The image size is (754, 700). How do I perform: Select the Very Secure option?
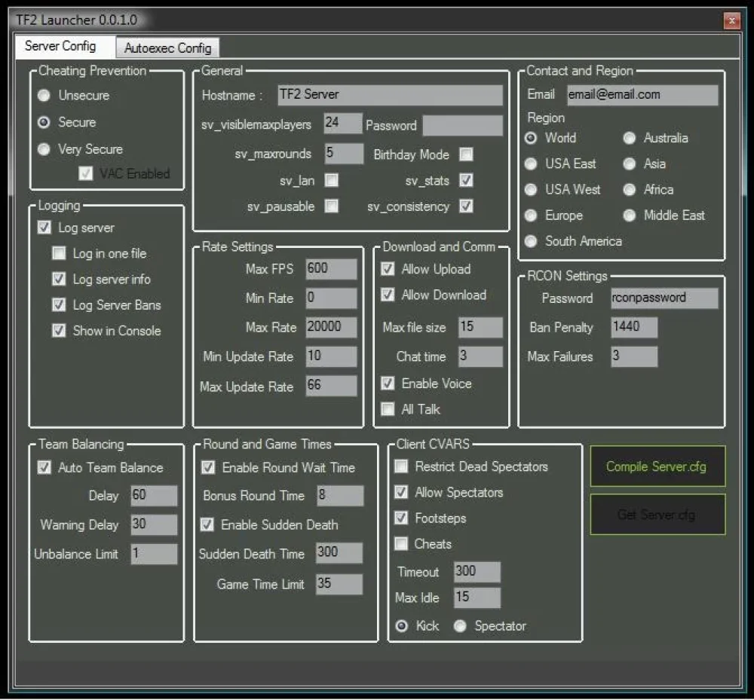pos(44,149)
